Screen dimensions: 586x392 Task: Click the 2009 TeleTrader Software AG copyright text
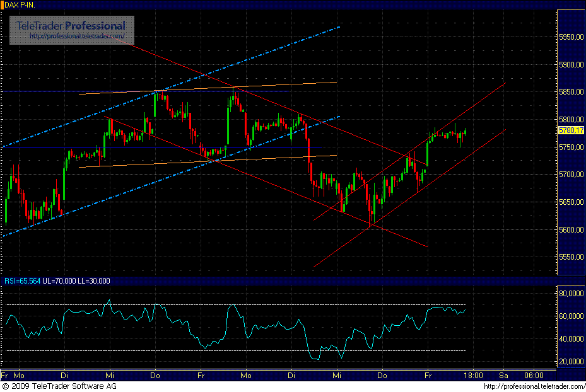click(59, 386)
